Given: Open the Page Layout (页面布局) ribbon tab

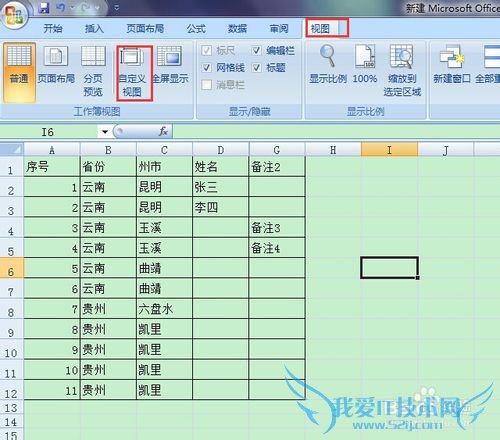Looking at the screenshot, I should tap(145, 29).
